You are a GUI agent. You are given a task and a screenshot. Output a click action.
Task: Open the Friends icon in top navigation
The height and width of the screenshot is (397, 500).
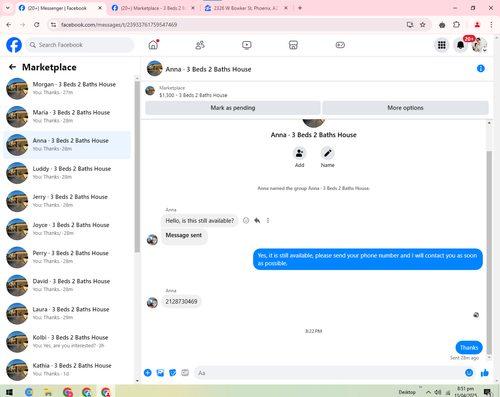pyautogui.click(x=200, y=45)
